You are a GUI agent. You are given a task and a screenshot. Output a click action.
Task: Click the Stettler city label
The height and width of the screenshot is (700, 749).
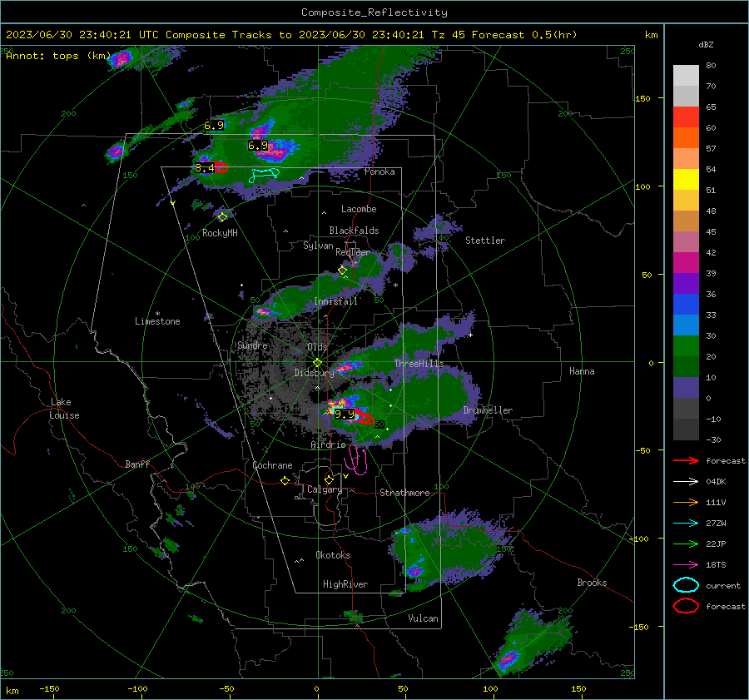coord(485,241)
